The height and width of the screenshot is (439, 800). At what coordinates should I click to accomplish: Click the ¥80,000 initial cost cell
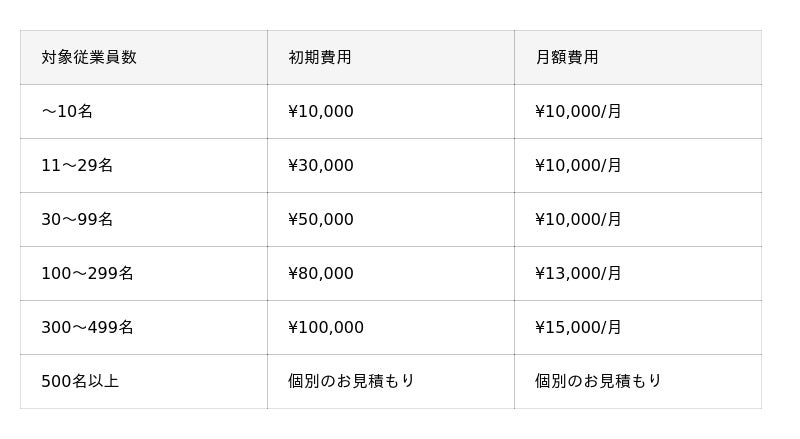point(321,273)
